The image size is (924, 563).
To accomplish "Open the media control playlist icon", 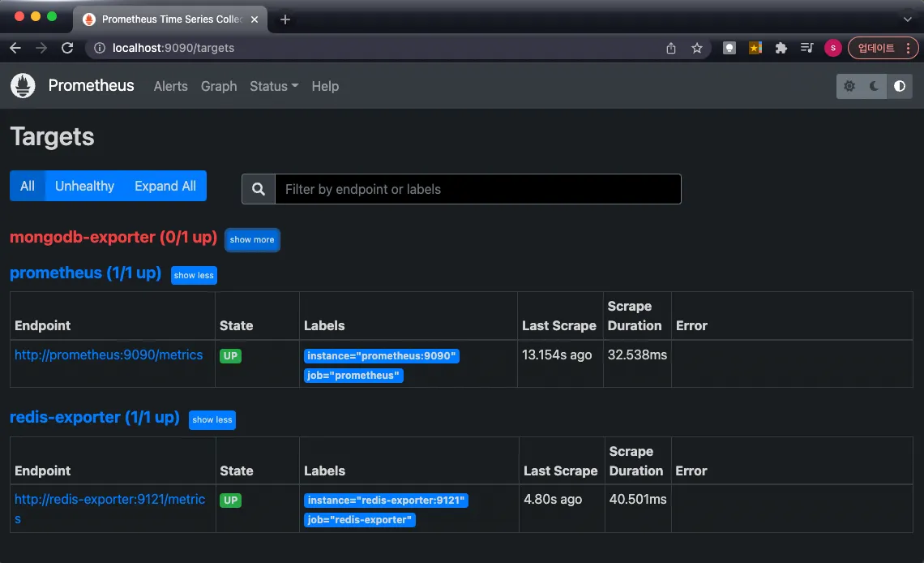I will [x=806, y=48].
